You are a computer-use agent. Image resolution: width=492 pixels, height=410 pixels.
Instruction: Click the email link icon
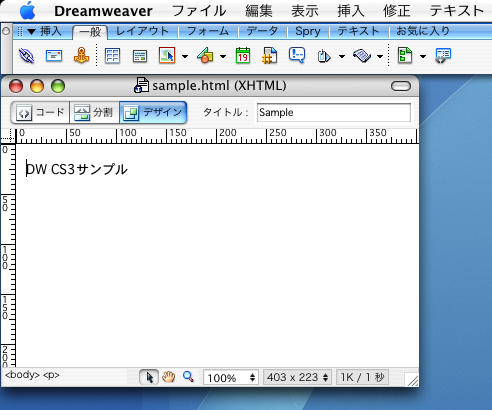tap(54, 56)
